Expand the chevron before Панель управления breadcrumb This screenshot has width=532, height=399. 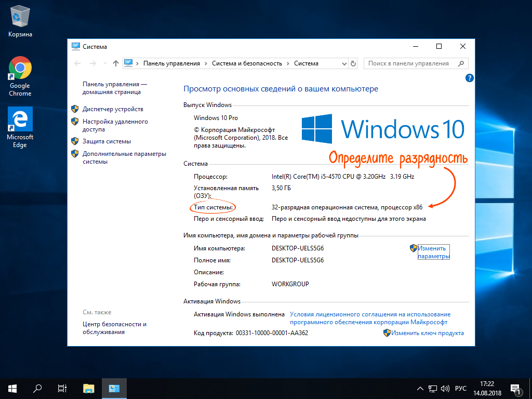(x=137, y=63)
